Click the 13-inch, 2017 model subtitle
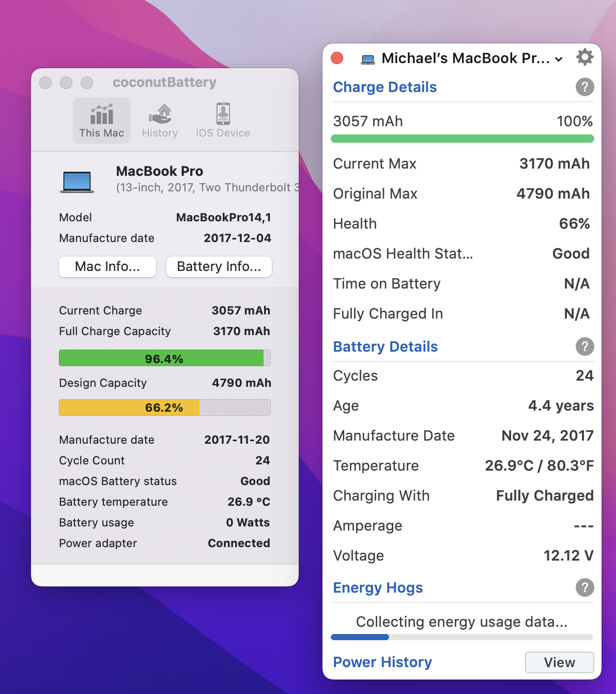 click(x=207, y=187)
